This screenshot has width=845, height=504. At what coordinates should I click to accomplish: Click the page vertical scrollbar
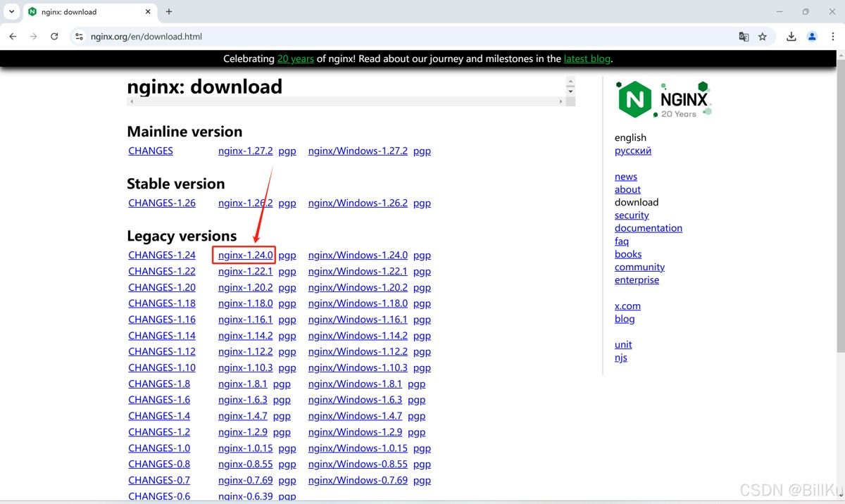coord(840,211)
